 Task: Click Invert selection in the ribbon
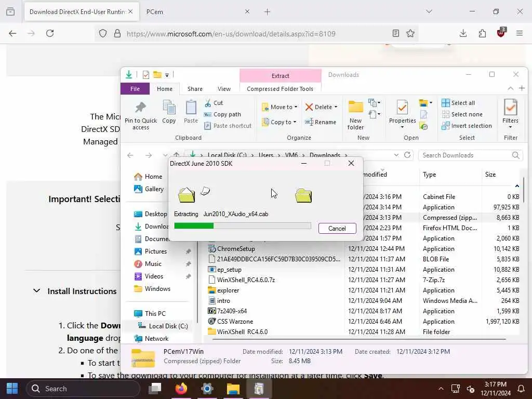pos(467,126)
